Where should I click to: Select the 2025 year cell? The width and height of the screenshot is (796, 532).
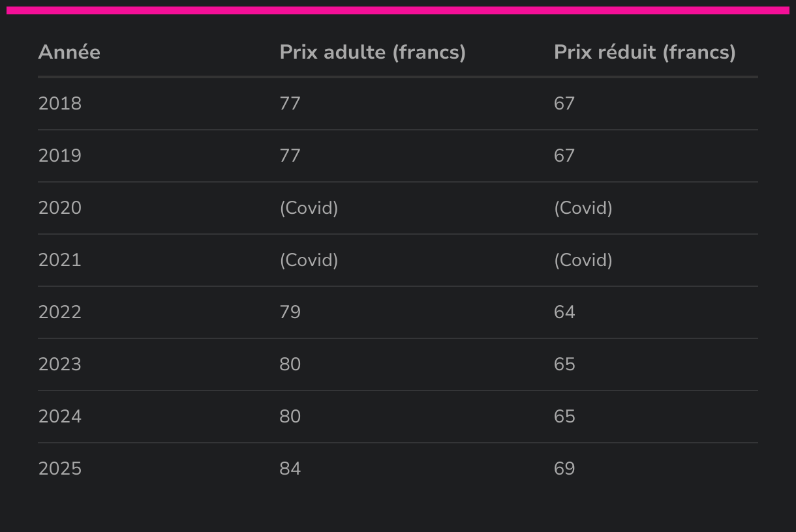point(60,469)
